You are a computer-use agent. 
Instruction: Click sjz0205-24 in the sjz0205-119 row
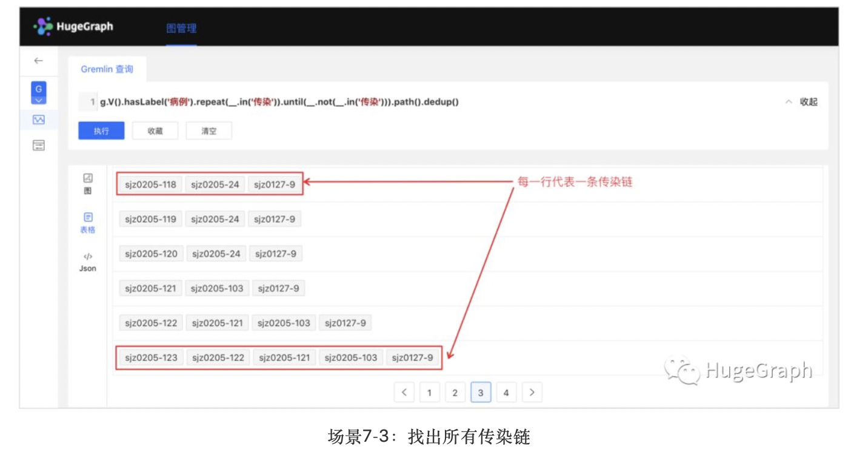tap(215, 219)
